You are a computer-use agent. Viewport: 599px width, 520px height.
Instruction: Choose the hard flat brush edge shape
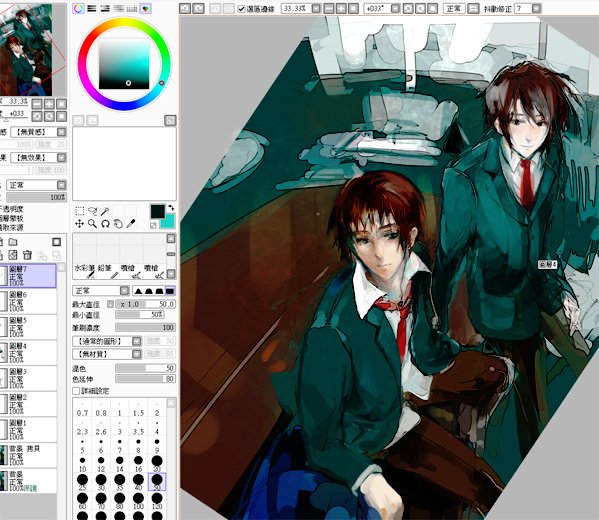click(170, 291)
